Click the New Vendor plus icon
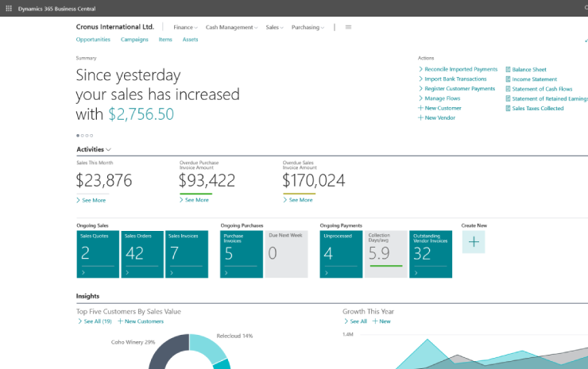This screenshot has height=369, width=588. click(421, 117)
